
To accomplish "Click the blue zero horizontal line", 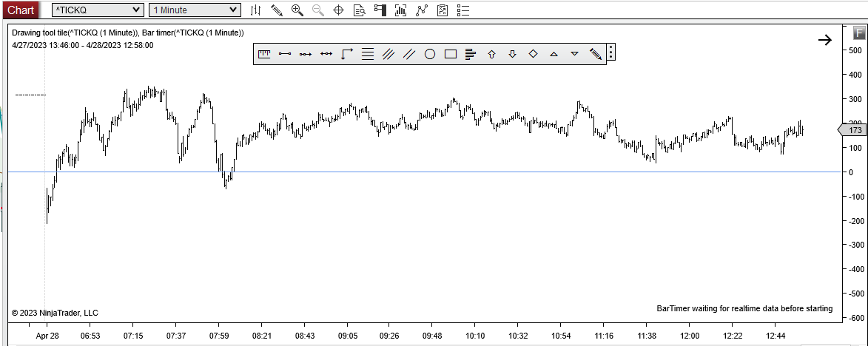I will click(424, 172).
